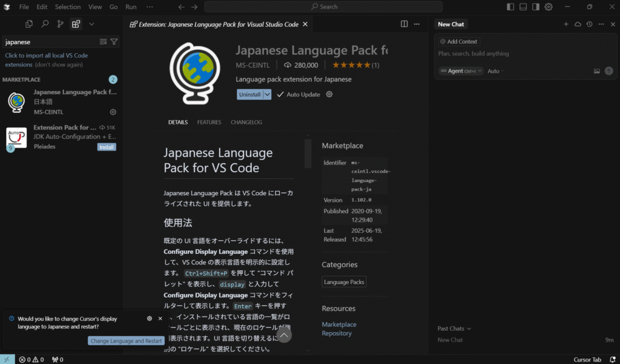This screenshot has height=364, width=620.
Task: Click the Add Context button
Action: click(x=459, y=42)
